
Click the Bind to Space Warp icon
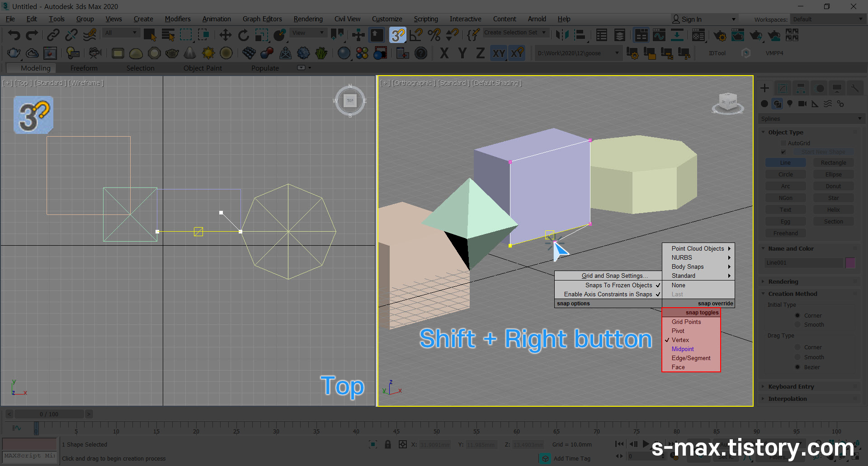(x=90, y=35)
